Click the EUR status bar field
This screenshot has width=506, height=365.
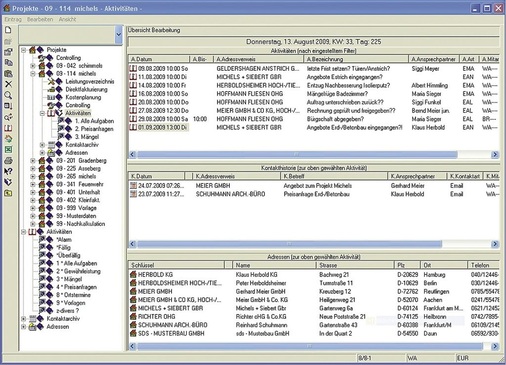[x=477, y=358]
